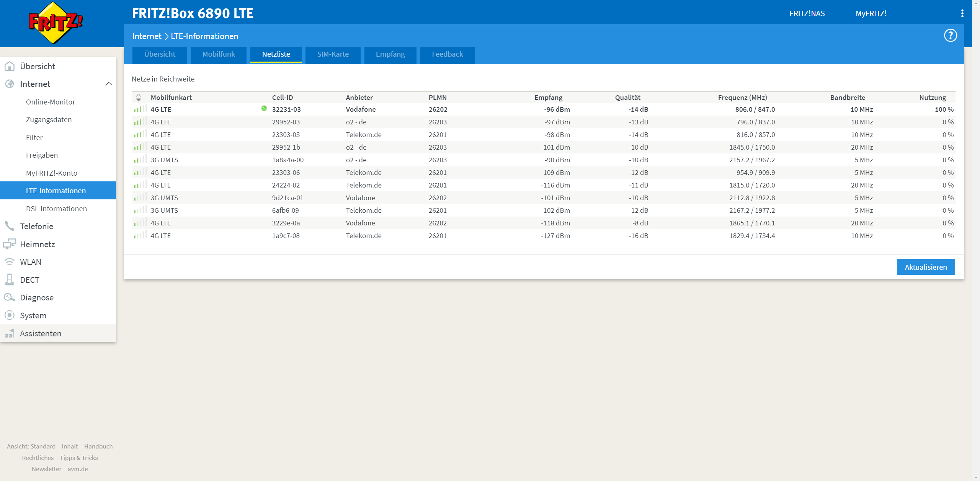980x481 pixels.
Task: Open the Empfang tab
Action: point(390,55)
